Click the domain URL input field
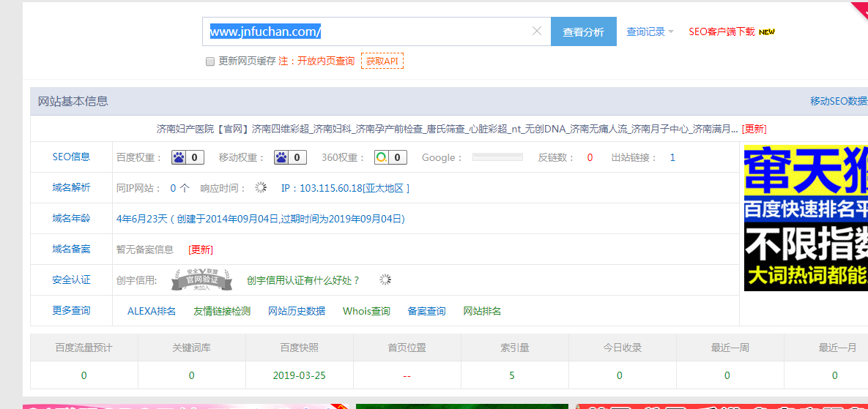 click(x=366, y=31)
